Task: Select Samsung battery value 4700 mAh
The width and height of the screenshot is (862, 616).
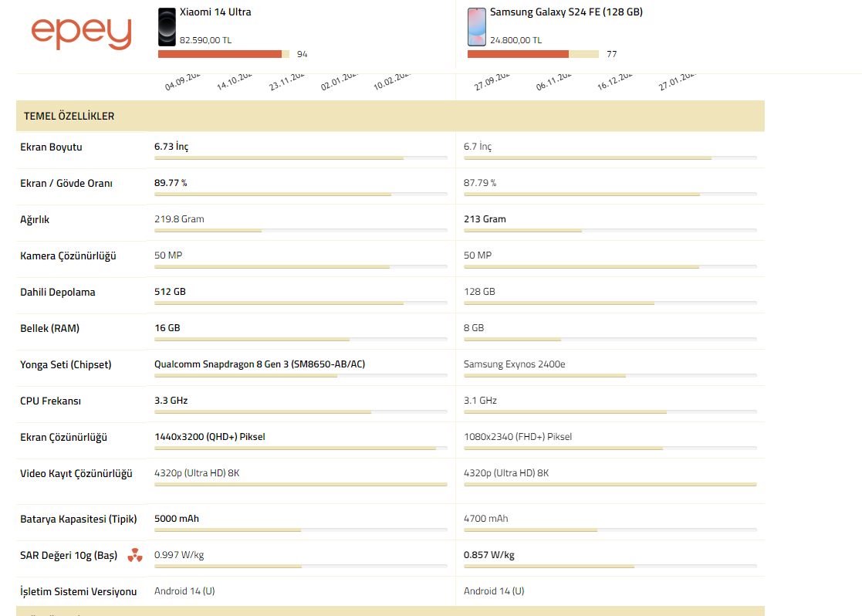Action: pos(486,519)
